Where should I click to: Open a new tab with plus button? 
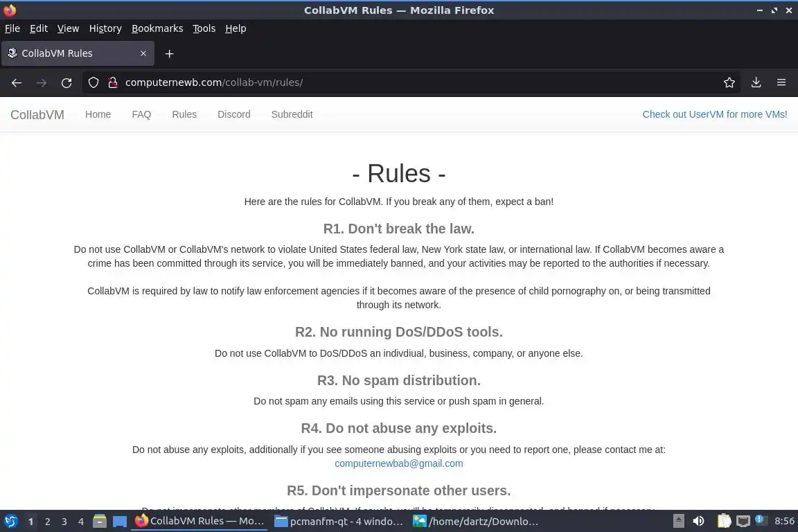[170, 53]
